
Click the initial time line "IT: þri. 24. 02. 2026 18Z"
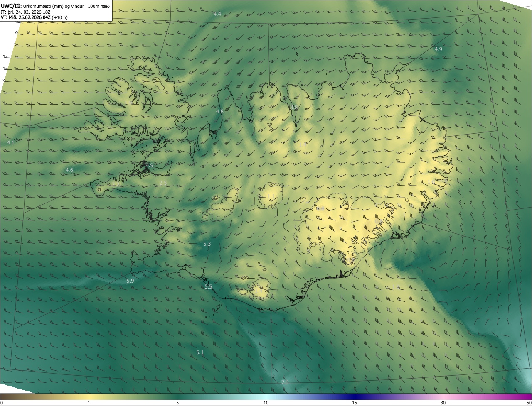click(x=26, y=12)
